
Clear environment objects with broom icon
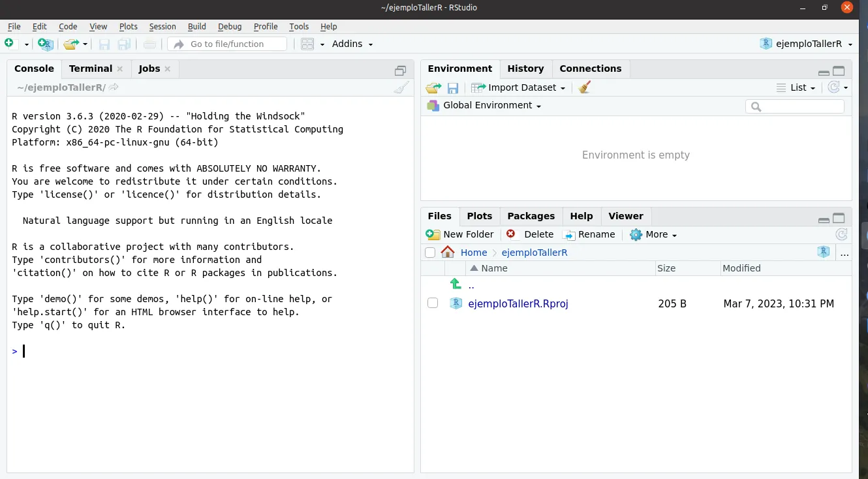584,87
